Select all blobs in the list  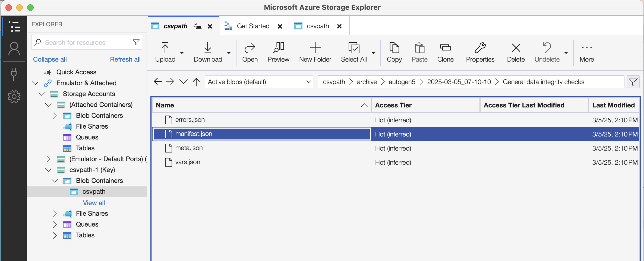[x=354, y=52]
